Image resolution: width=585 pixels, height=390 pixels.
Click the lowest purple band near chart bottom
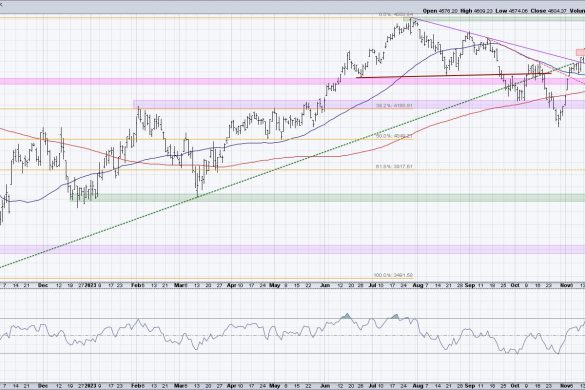click(x=292, y=249)
